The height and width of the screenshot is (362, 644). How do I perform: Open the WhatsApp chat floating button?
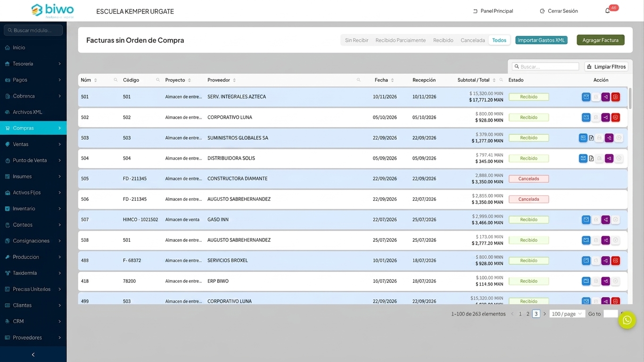[x=627, y=320]
